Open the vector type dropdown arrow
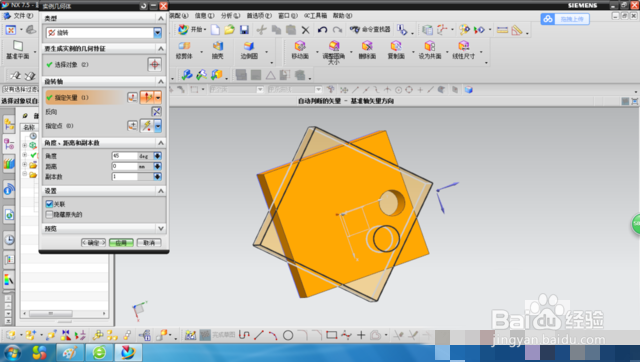The image size is (640, 362). (x=158, y=97)
